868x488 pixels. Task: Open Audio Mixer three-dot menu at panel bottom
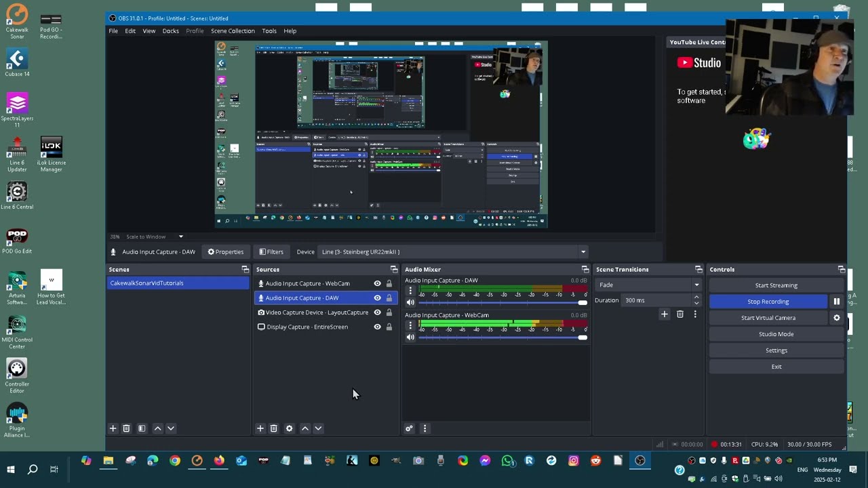point(425,428)
